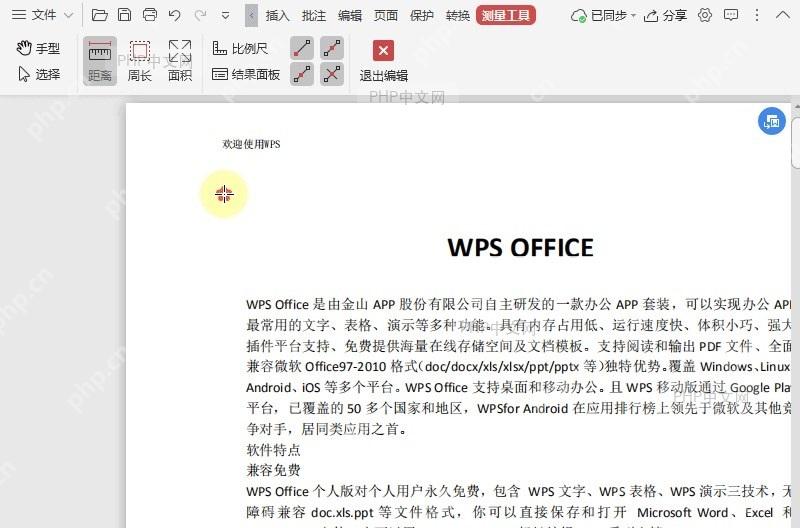This screenshot has height=528, width=800.
Task: Activate the 距离 distance measure tool
Action: tap(99, 61)
